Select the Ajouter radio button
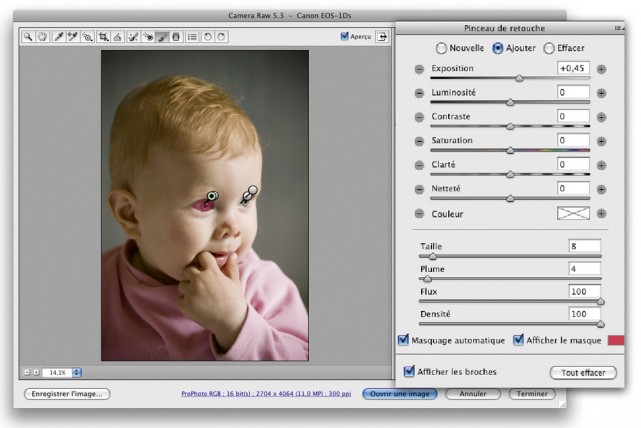641x428 pixels. click(x=498, y=48)
